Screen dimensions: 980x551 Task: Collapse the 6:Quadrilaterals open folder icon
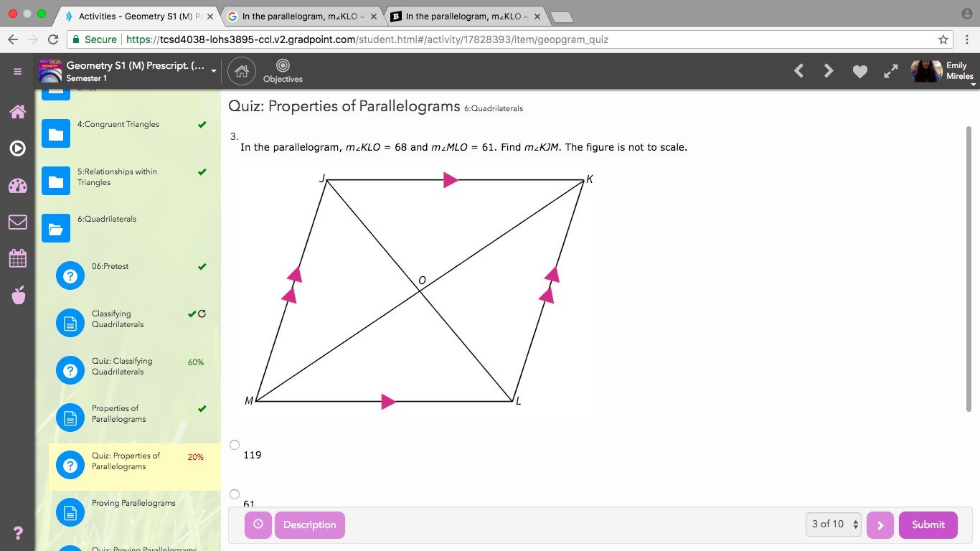click(56, 228)
